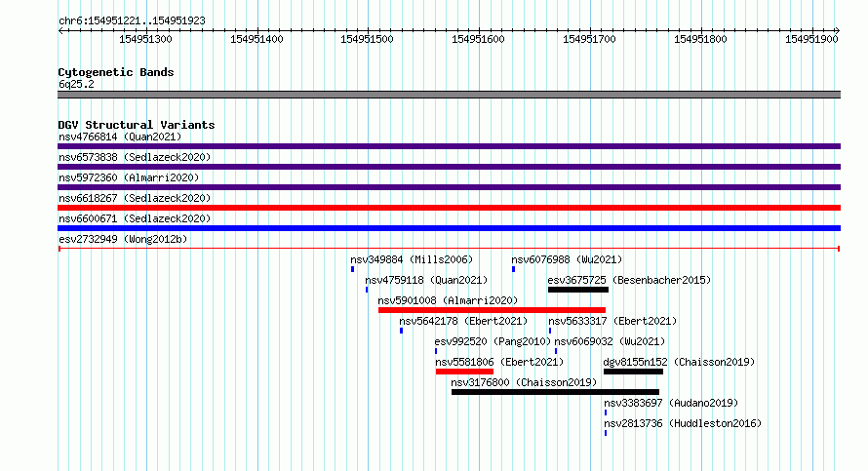Click the blue bar under nsv6600671
This screenshot has width=868, height=471.
449,228
